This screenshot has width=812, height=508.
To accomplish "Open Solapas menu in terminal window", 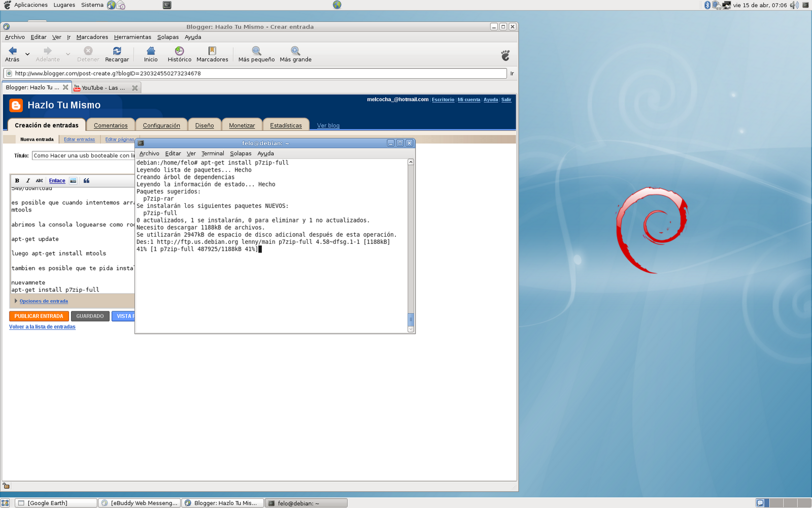I will tap(241, 153).
